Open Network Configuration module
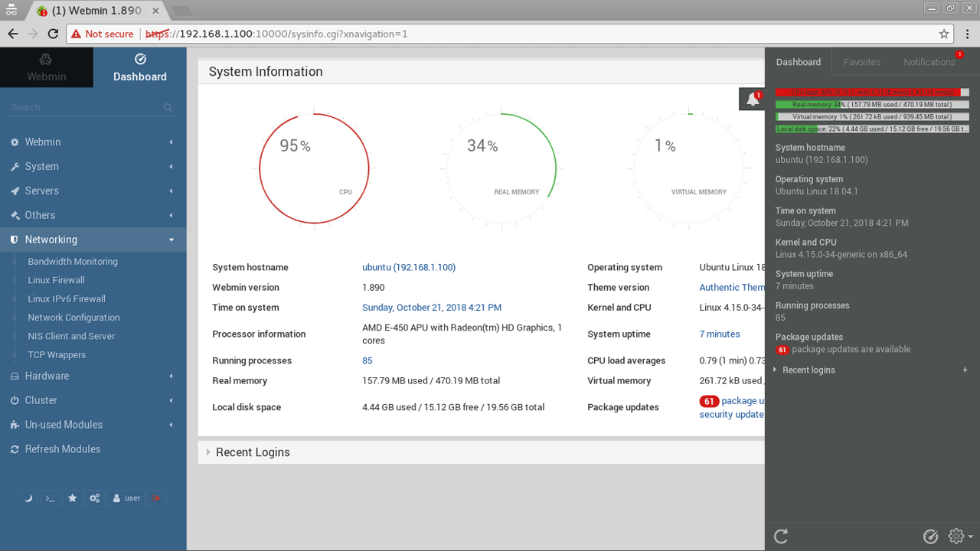Image resolution: width=980 pixels, height=551 pixels. [73, 318]
